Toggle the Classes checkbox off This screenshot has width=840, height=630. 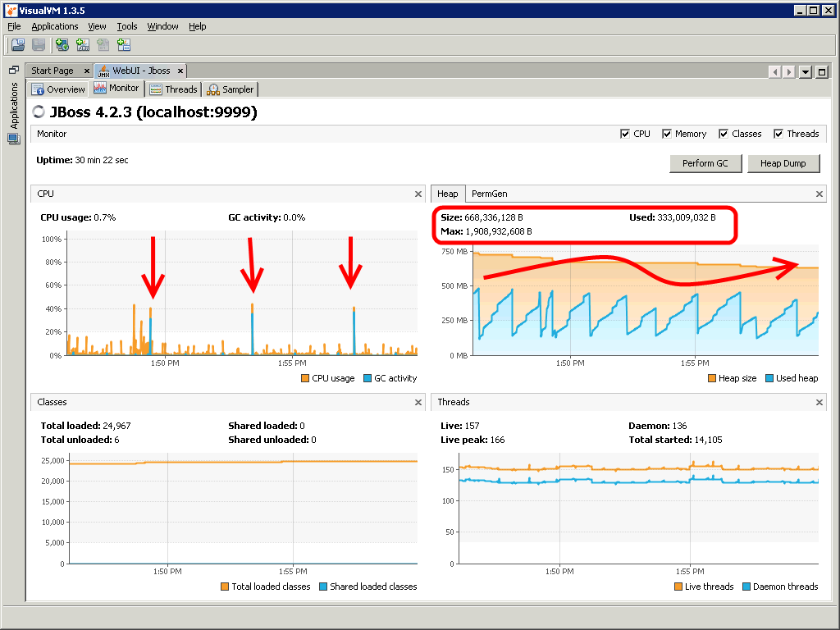[723, 134]
